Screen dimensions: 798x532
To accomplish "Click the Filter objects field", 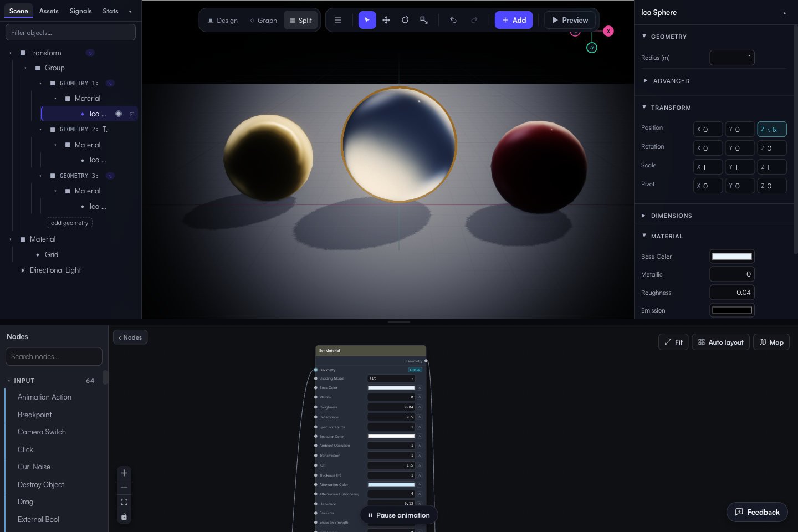I will [70, 32].
